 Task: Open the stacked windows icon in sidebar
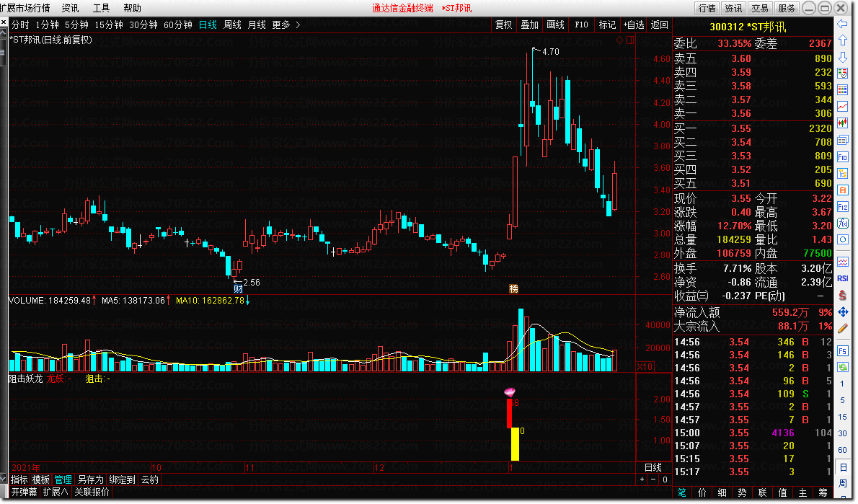coord(843,140)
